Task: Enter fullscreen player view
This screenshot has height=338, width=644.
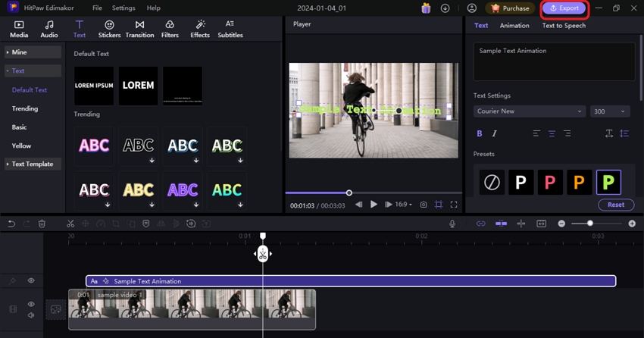Action: pyautogui.click(x=454, y=205)
